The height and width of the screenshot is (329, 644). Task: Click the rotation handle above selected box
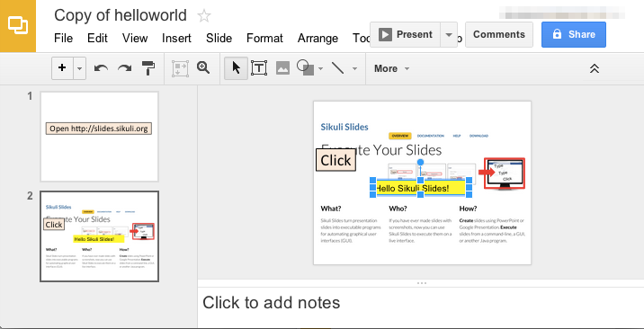pyautogui.click(x=421, y=162)
